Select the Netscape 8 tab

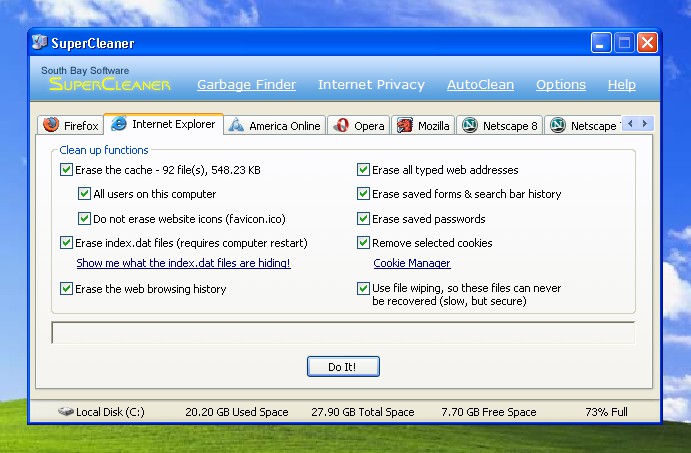500,126
